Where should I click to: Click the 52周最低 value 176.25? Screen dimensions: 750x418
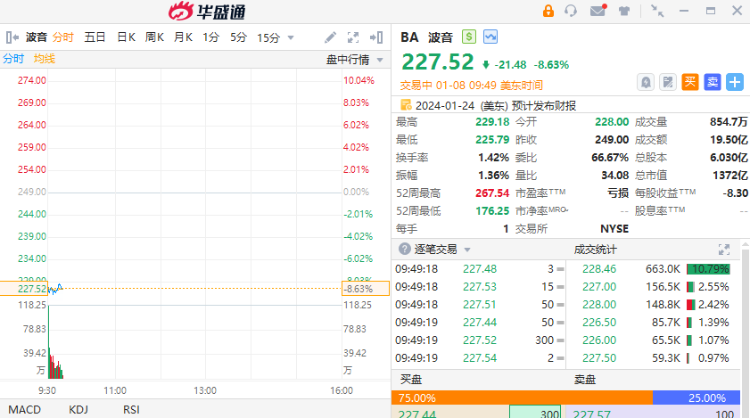(492, 211)
